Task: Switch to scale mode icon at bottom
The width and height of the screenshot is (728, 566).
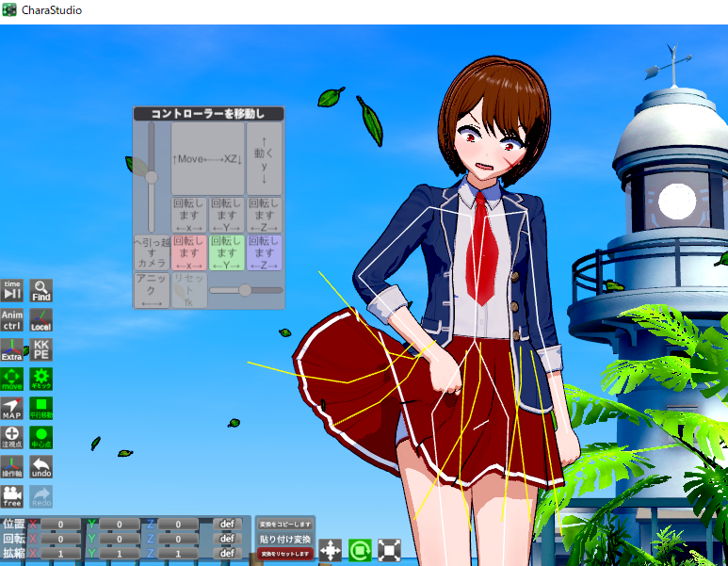Action: click(x=389, y=550)
